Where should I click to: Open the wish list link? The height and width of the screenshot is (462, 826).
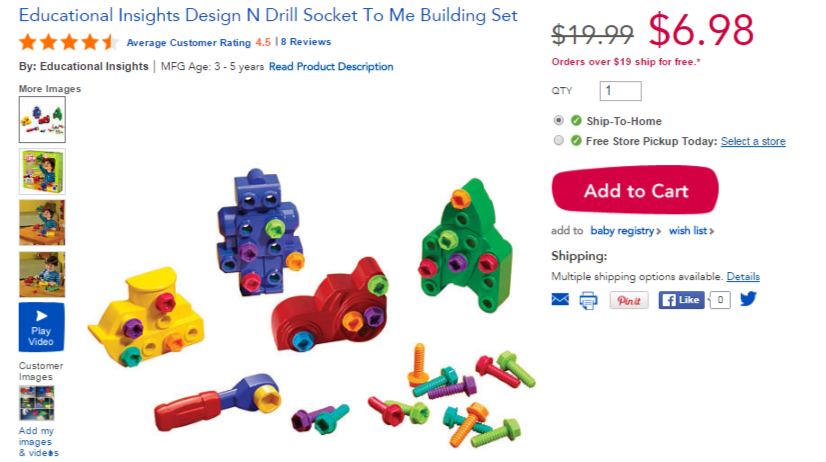691,231
